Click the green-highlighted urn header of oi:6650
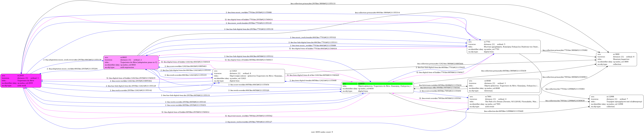 [x=377, y=84]
